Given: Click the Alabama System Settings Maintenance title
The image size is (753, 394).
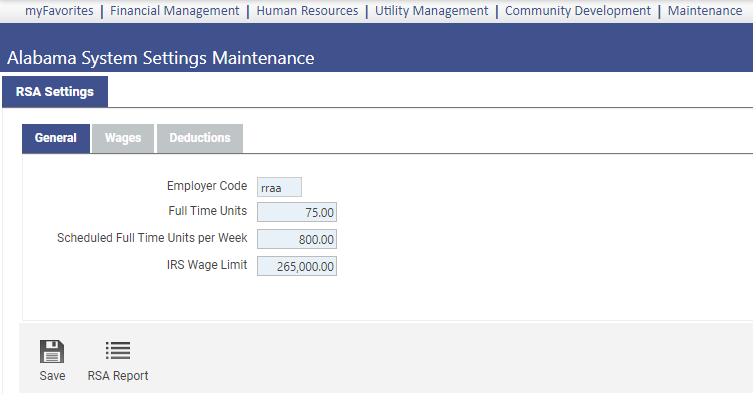Looking at the screenshot, I should 160,58.
